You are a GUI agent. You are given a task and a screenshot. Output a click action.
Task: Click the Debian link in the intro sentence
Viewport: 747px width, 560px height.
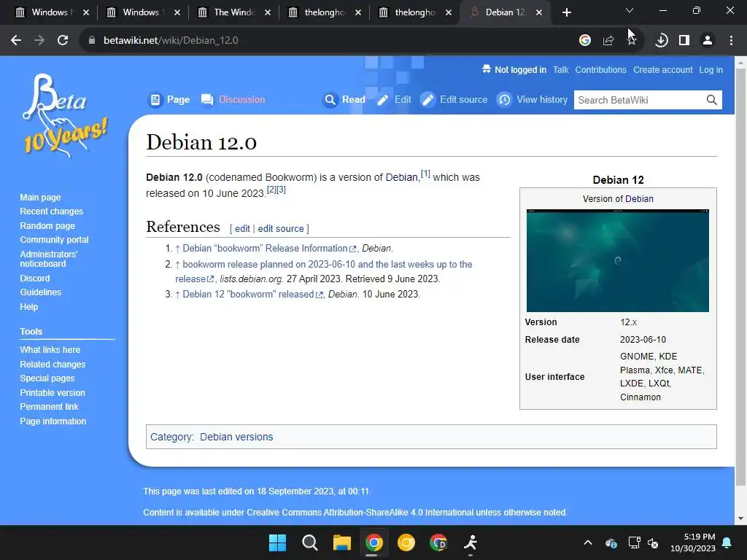tap(401, 177)
